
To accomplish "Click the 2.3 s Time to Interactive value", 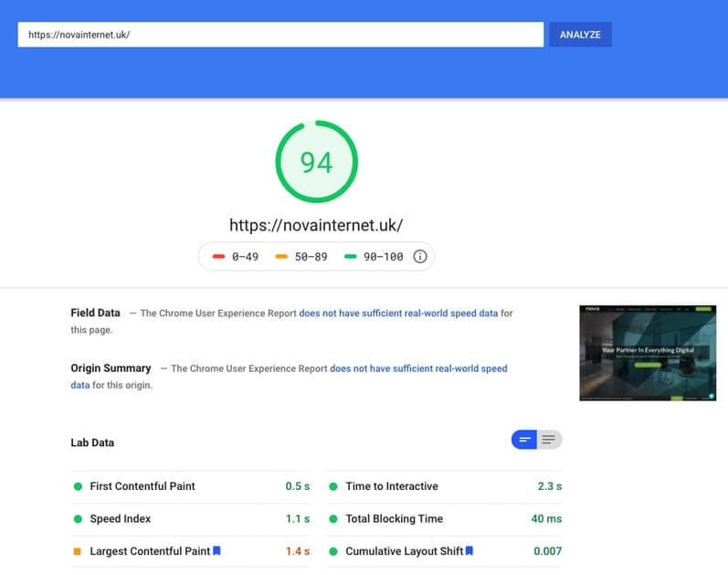I will click(550, 486).
